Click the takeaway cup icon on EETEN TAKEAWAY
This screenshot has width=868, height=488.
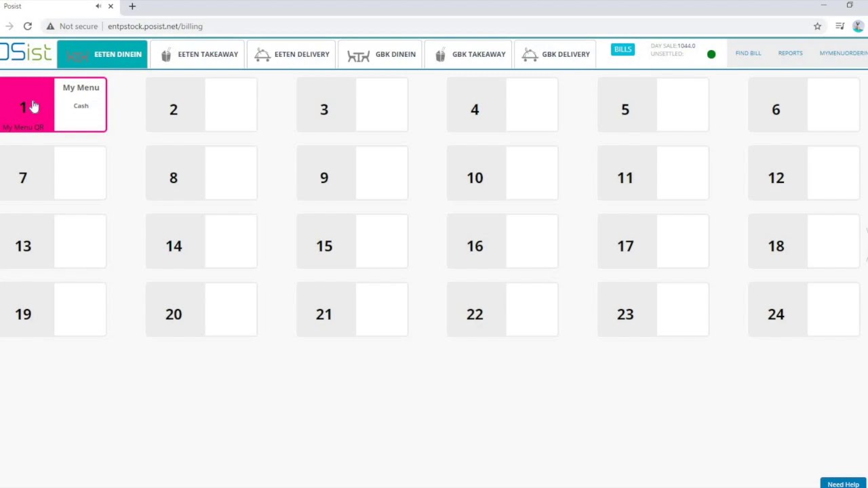[166, 56]
